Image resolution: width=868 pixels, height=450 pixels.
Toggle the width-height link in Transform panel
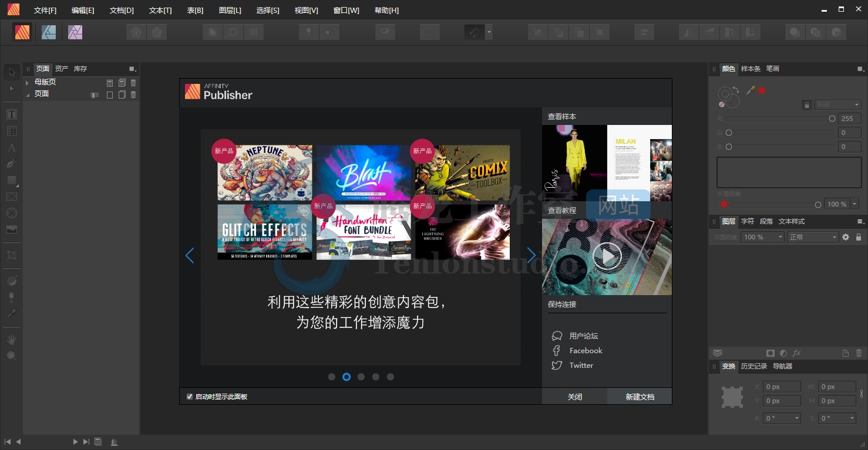[862, 394]
